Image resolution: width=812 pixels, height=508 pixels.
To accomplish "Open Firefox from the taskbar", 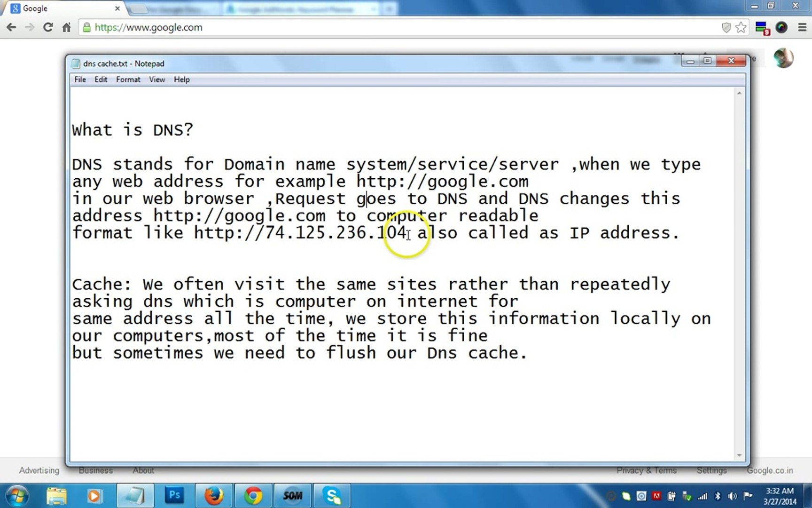I will 214,496.
